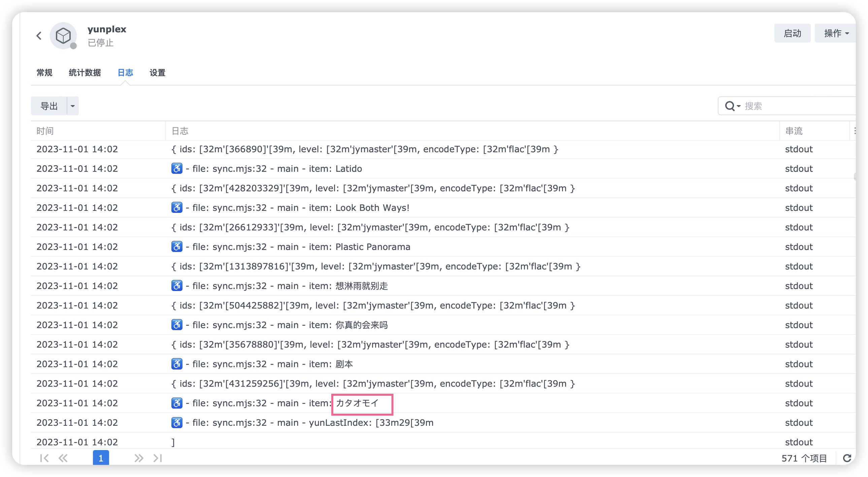The width and height of the screenshot is (868, 477).
Task: Select log row with ids 428203329
Action: pos(443,188)
